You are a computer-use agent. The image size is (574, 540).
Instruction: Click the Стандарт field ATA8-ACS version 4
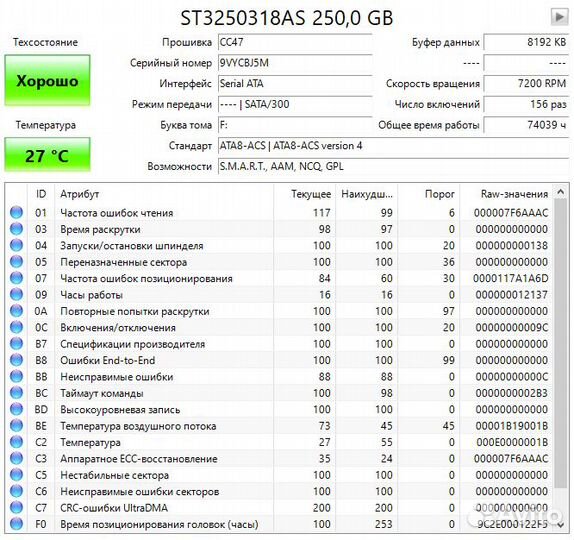[394, 146]
